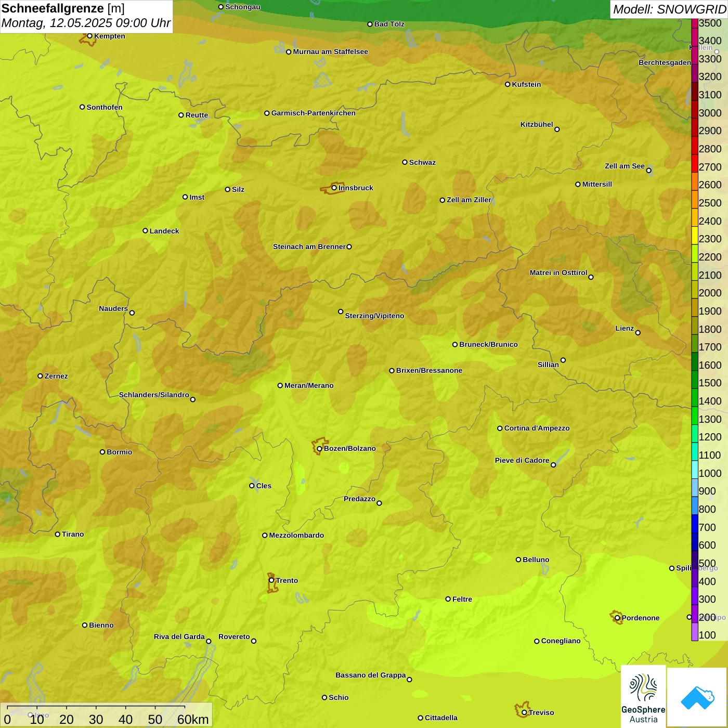Click the Rovereto town label
This screenshot has height=728, width=728.
pyautogui.click(x=234, y=636)
